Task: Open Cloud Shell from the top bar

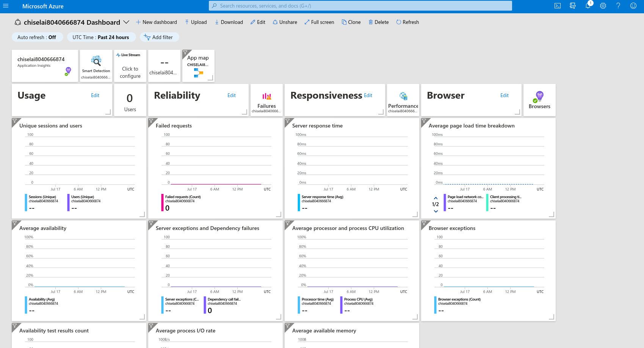Action: [558, 6]
